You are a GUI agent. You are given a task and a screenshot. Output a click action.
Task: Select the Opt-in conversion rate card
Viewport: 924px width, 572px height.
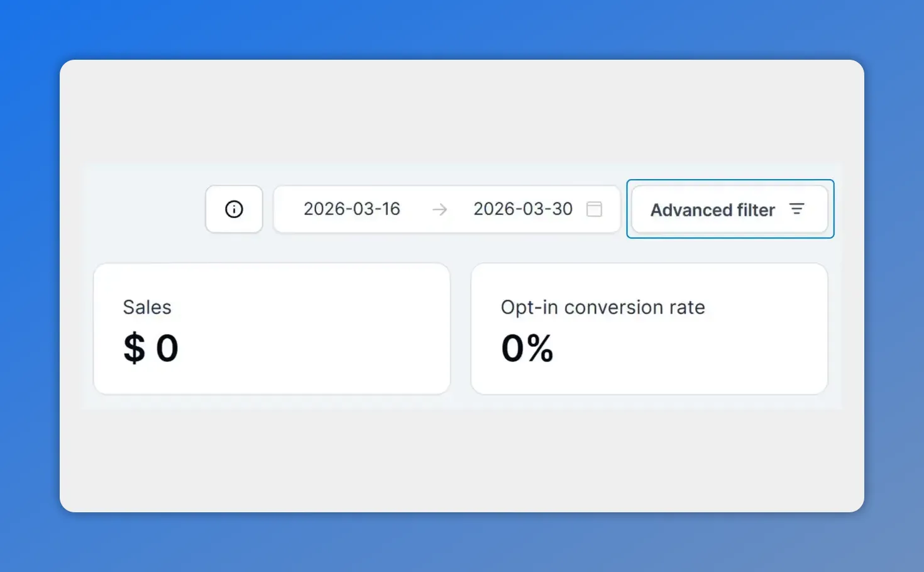pyautogui.click(x=649, y=328)
